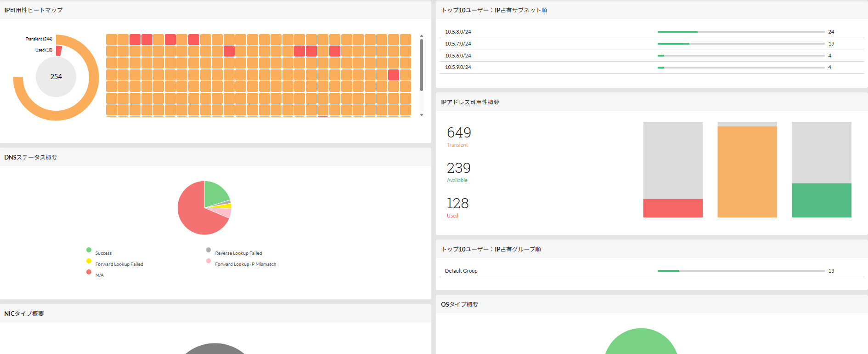Screen dimensions: 868x354
Task: Click the count 4 in the 10.5.9.0/24 row
Action: point(830,67)
